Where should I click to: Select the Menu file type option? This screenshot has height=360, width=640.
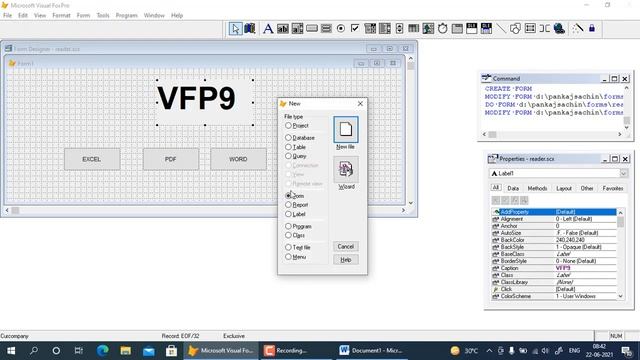[296, 257]
